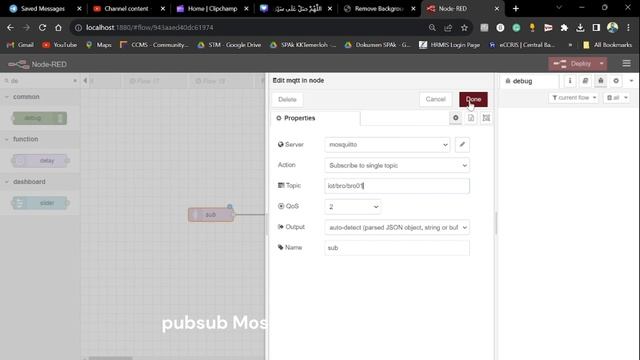Screen dimensions: 640x360
Task: Open node properties gear icon tab
Action: click(456, 118)
